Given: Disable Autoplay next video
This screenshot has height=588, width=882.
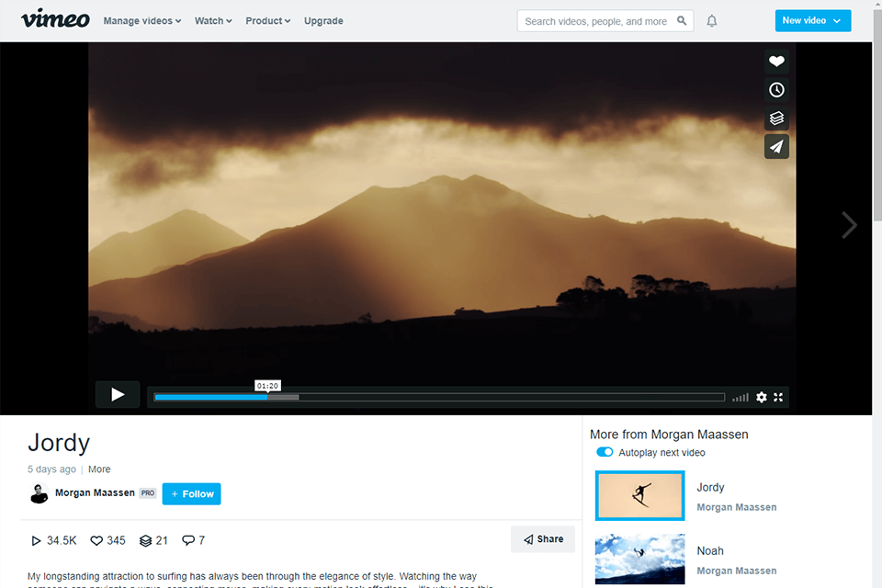Looking at the screenshot, I should [605, 452].
